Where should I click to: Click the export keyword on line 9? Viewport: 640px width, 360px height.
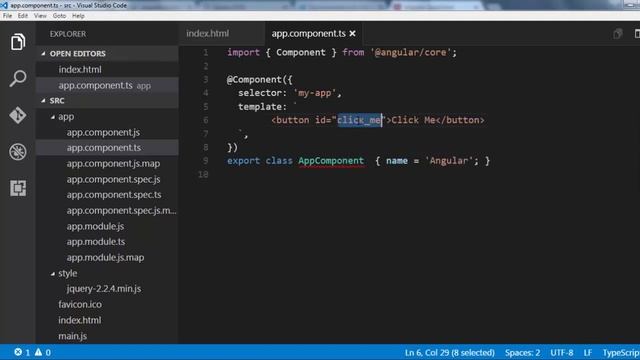pyautogui.click(x=243, y=160)
